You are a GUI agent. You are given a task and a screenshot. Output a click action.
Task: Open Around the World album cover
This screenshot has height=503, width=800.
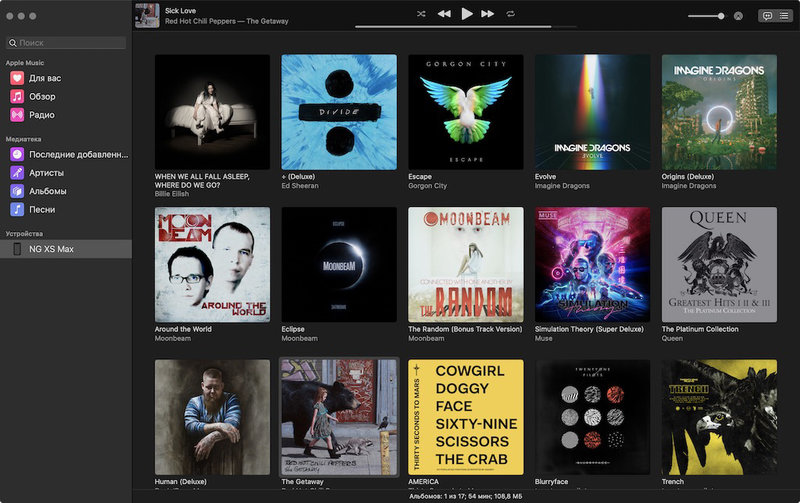(212, 264)
